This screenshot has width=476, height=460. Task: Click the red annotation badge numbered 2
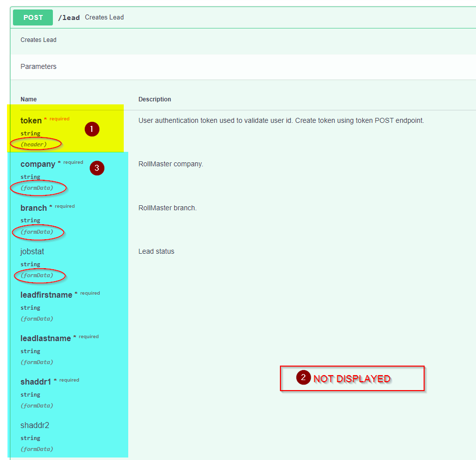point(303,378)
